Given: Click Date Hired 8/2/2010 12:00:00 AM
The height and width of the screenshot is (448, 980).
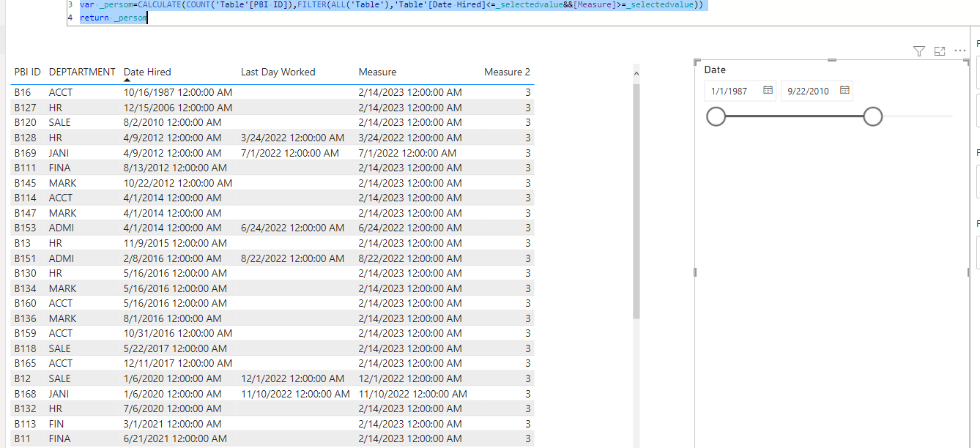Looking at the screenshot, I should (x=172, y=122).
